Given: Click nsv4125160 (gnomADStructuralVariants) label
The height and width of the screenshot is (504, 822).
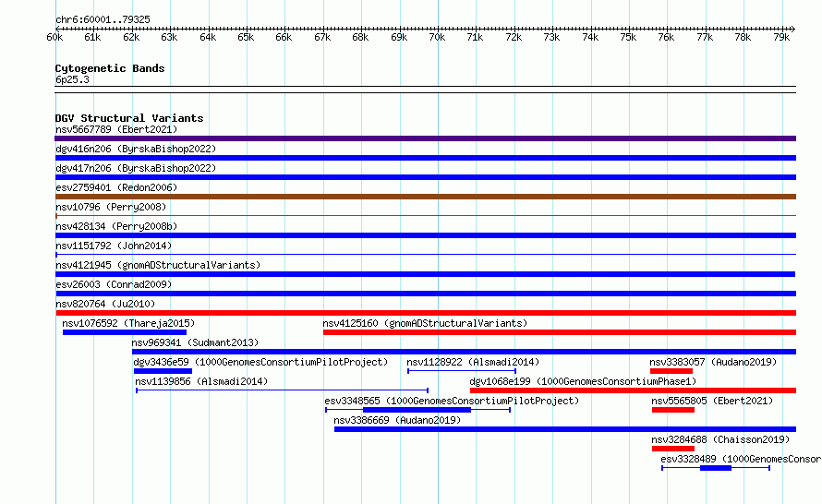Looking at the screenshot, I should click(425, 323).
